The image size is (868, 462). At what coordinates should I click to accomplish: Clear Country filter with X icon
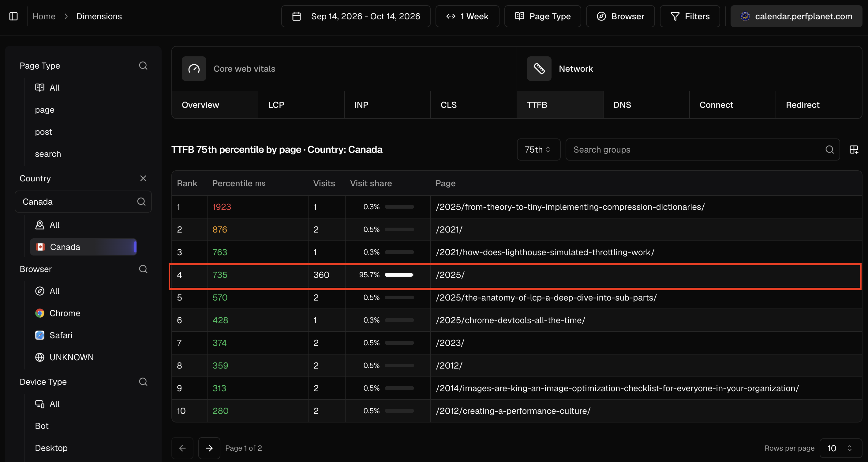tap(143, 178)
